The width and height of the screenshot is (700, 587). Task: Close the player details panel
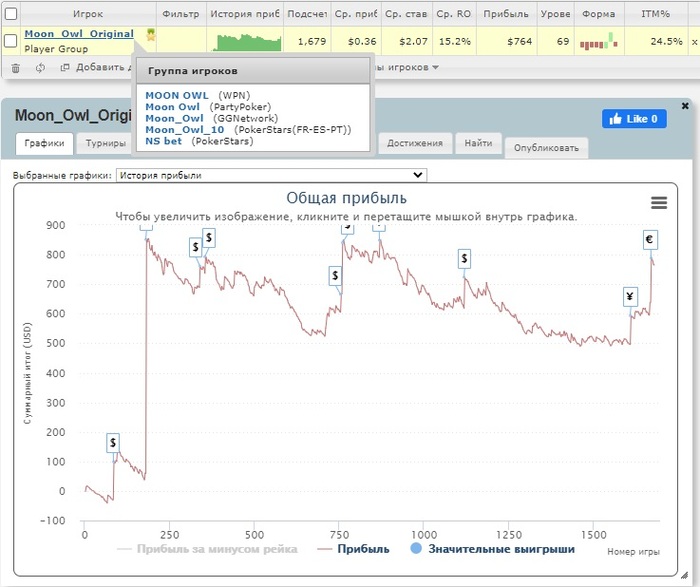685,106
